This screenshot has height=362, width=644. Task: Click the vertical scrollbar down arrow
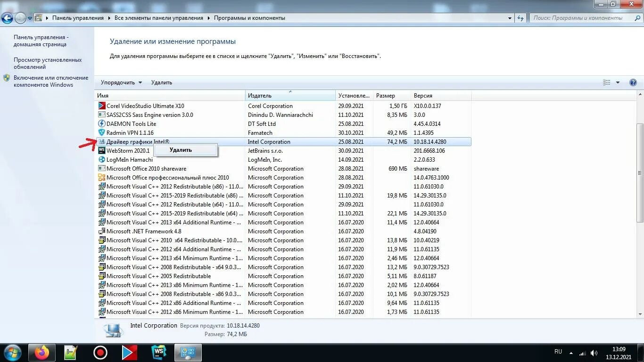tap(640, 314)
